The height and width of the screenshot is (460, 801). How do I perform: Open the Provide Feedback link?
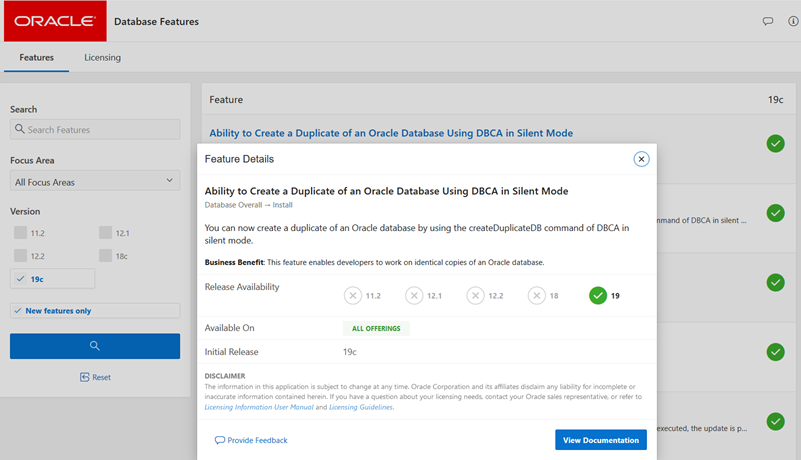click(251, 440)
